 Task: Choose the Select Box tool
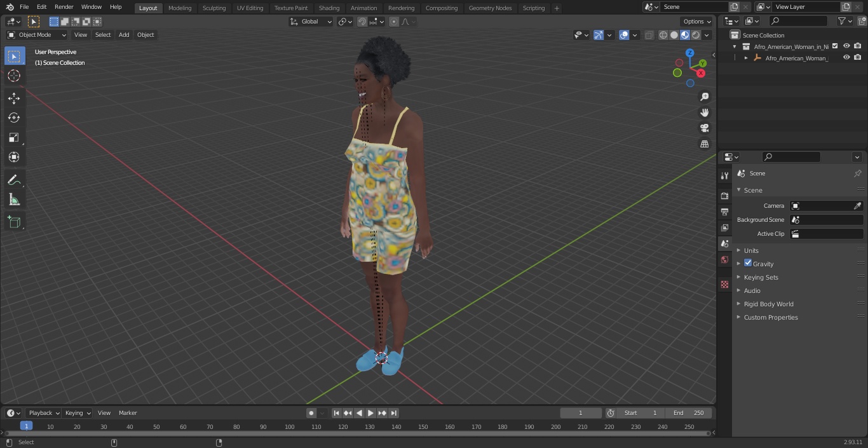14,56
